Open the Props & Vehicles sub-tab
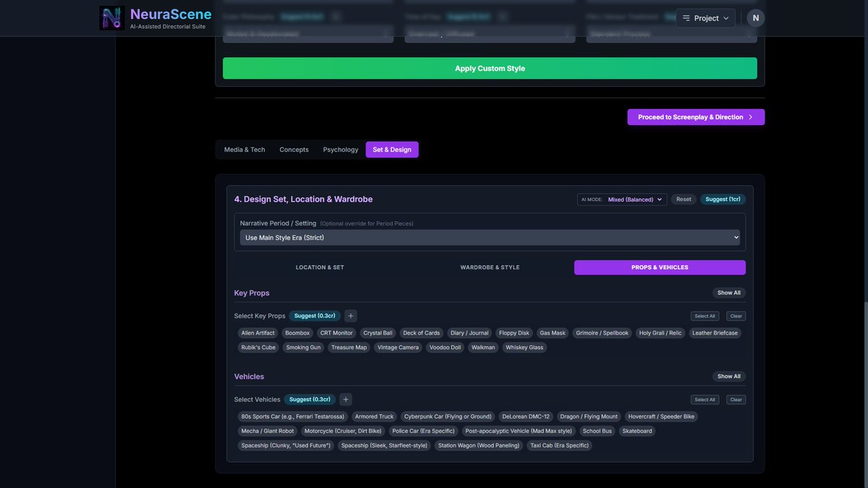This screenshot has width=868, height=488. click(x=660, y=267)
